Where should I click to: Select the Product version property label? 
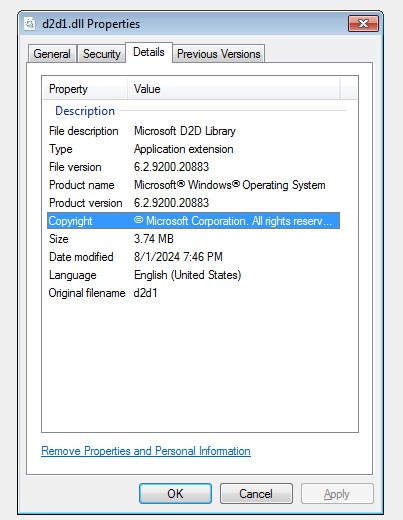pyautogui.click(x=86, y=203)
